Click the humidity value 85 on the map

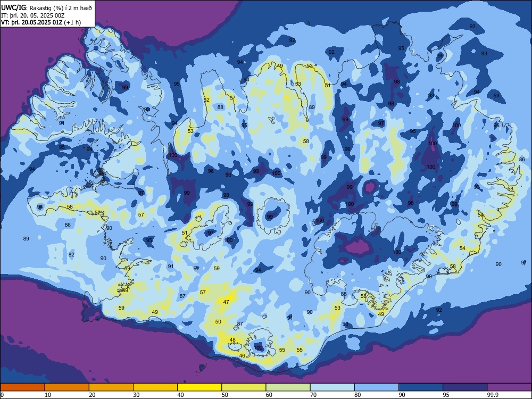tap(344, 294)
